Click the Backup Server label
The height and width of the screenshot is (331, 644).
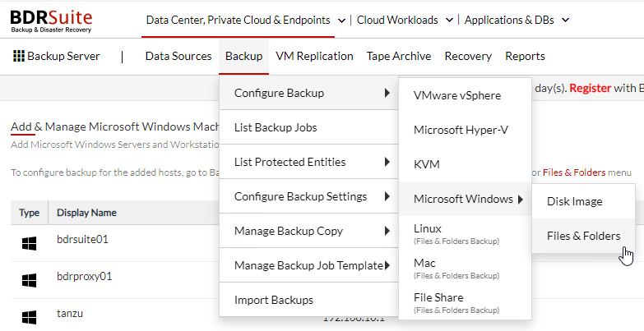click(63, 56)
